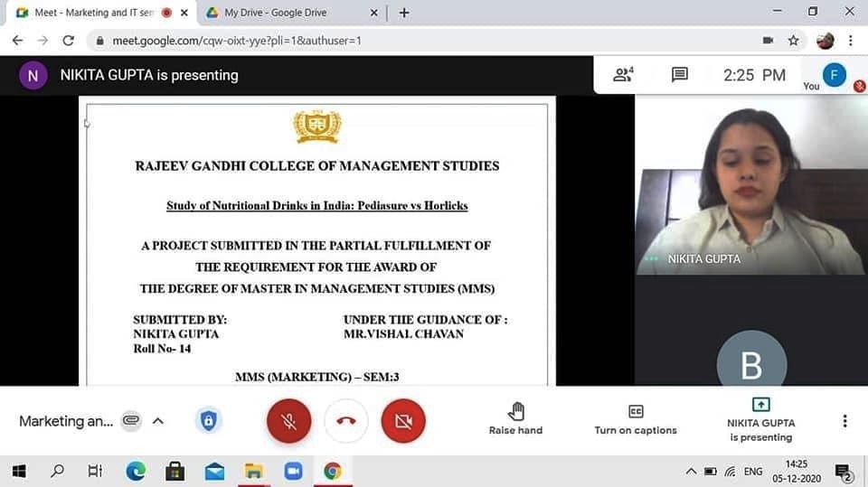The height and width of the screenshot is (487, 868).
Task: Open Task View on taskbar
Action: 95,471
